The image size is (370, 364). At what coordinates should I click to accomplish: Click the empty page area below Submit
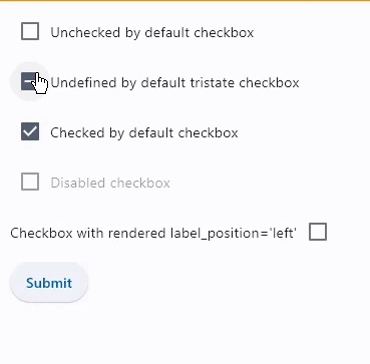tap(185, 333)
